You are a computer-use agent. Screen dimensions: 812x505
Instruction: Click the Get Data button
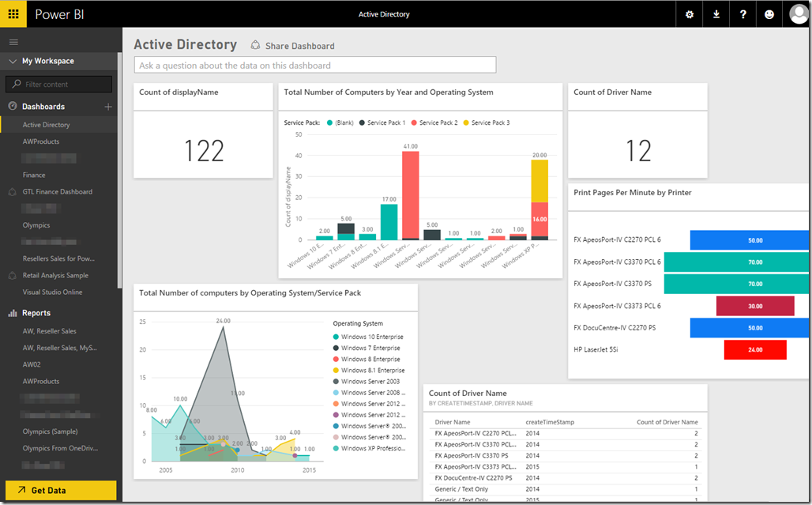61,490
